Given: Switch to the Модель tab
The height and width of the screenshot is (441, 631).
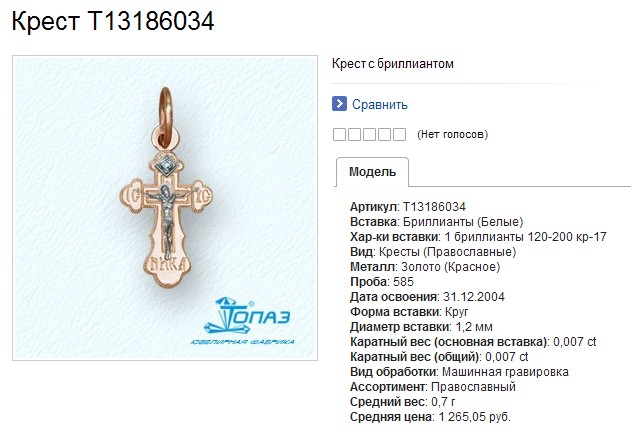Looking at the screenshot, I should click(x=372, y=172).
